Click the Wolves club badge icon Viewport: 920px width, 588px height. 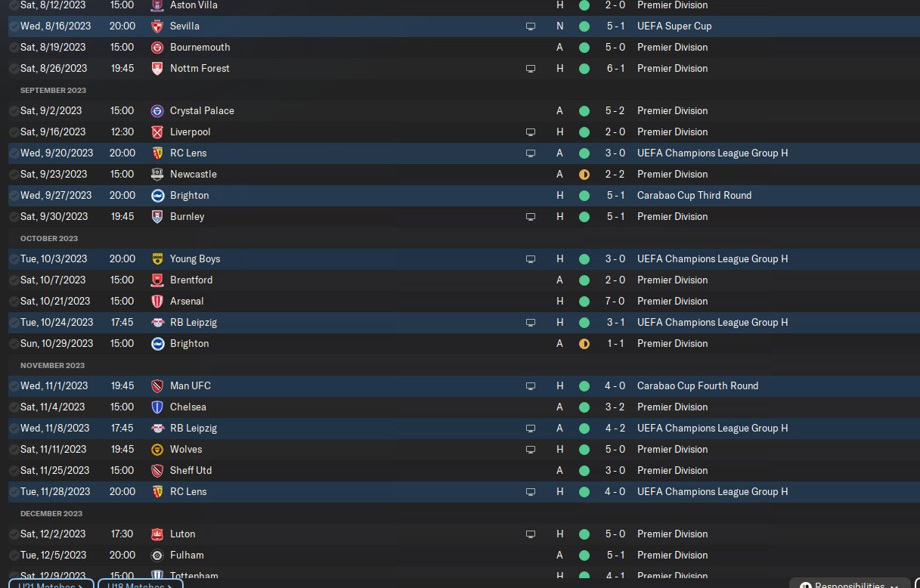coord(157,449)
